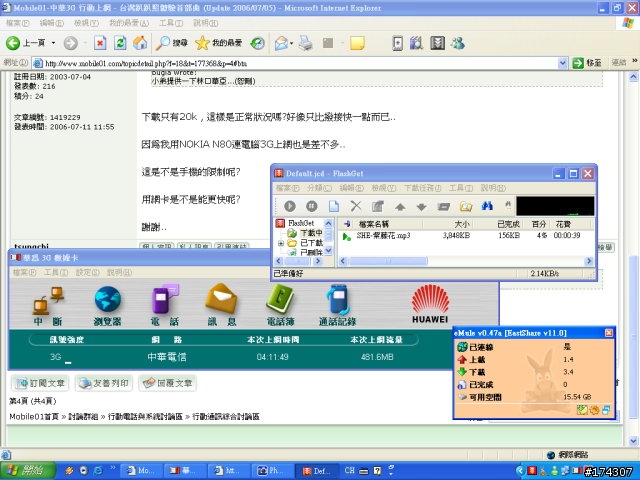
Task: Click the 訂閱文章 subscribe button
Action: (x=40, y=383)
